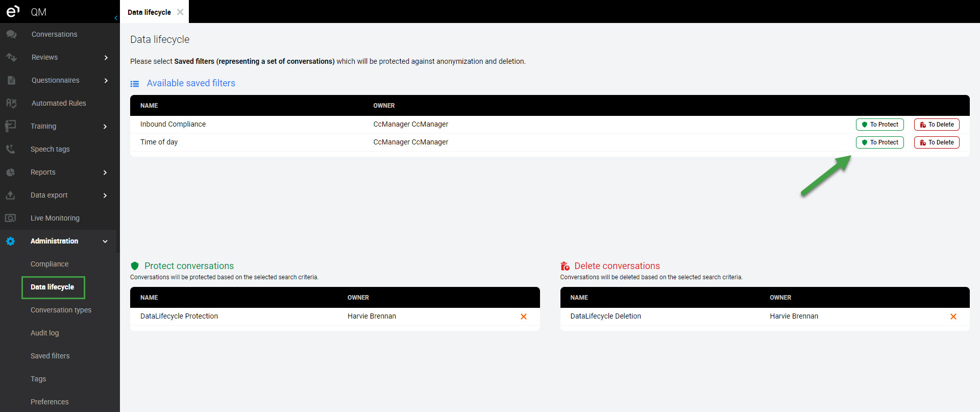Click the Live Monitoring icon
Screen dimensions: 980x412
(10, 218)
